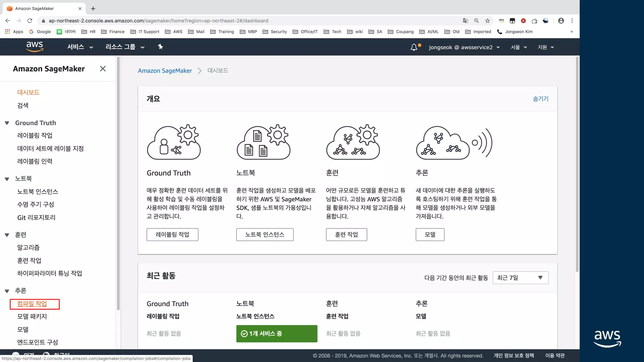Collapse the Ground Truth sidebar section
Viewport: 644px width, 362px height.
[x=7, y=123]
